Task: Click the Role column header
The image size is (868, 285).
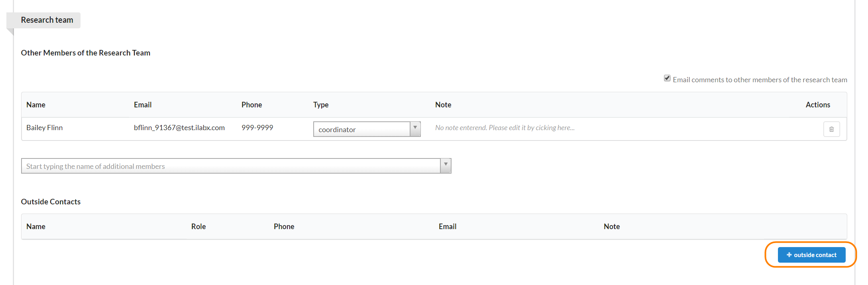Action: (x=198, y=226)
